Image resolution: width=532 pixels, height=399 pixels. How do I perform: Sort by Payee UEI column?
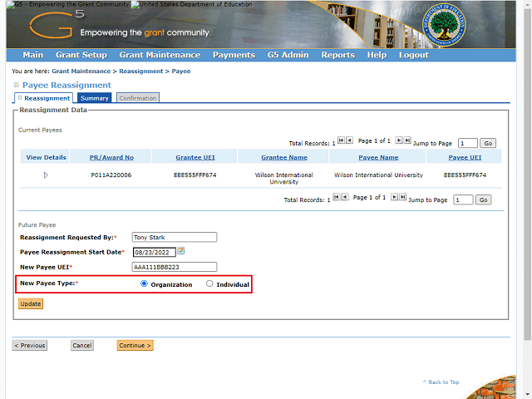click(x=465, y=157)
